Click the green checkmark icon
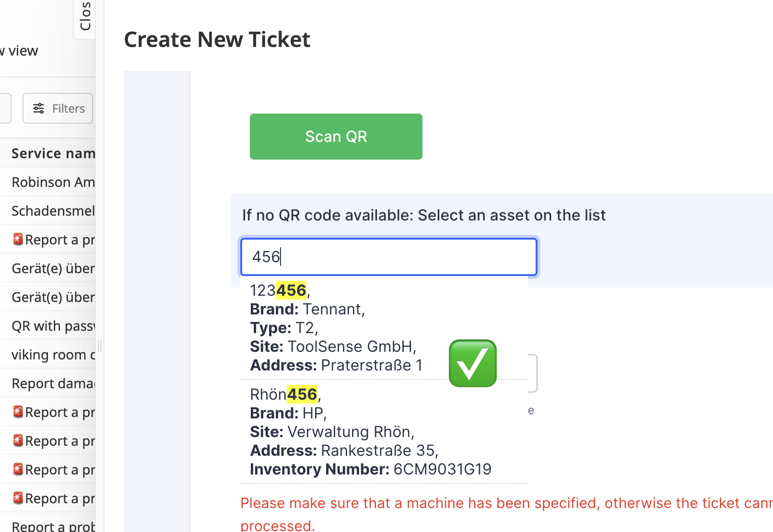Viewport: 773px width, 532px height. pos(472,363)
